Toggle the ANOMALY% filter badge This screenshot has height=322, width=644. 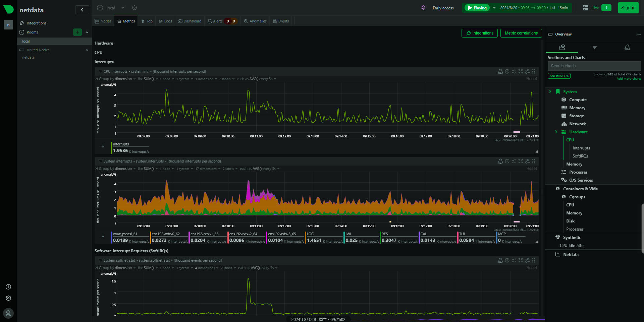click(559, 76)
